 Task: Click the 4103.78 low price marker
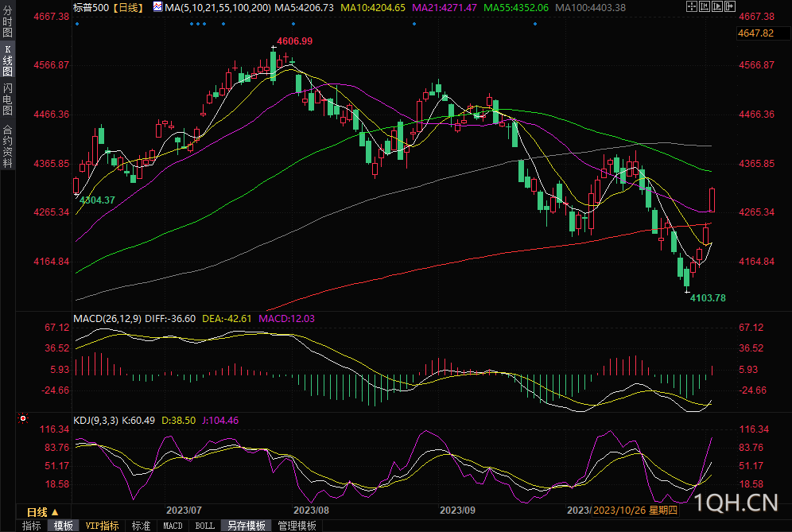click(708, 297)
